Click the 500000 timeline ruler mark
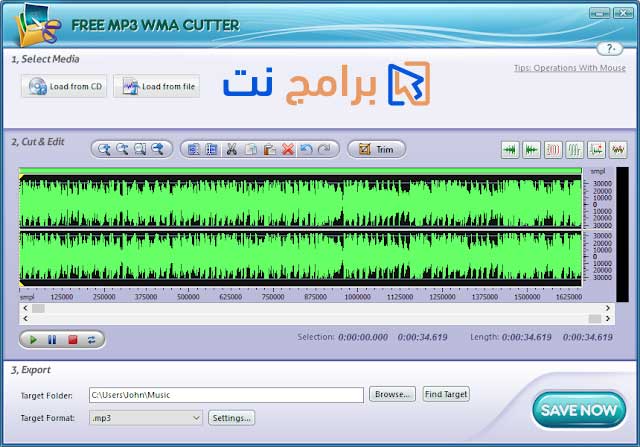This screenshot has height=447, width=640. 188,297
